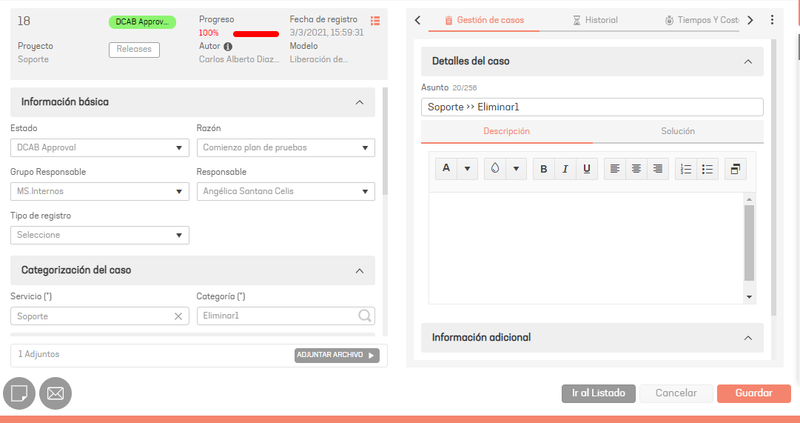800x423 pixels.
Task: Open the Tipo de registro dropdown
Action: coord(100,235)
